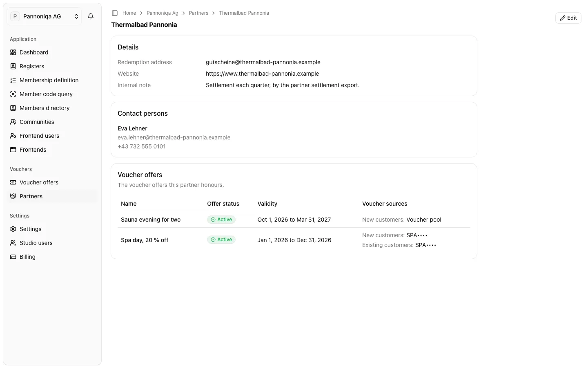588x368 pixels.
Task: Click the Frontends window icon
Action: coord(13,150)
